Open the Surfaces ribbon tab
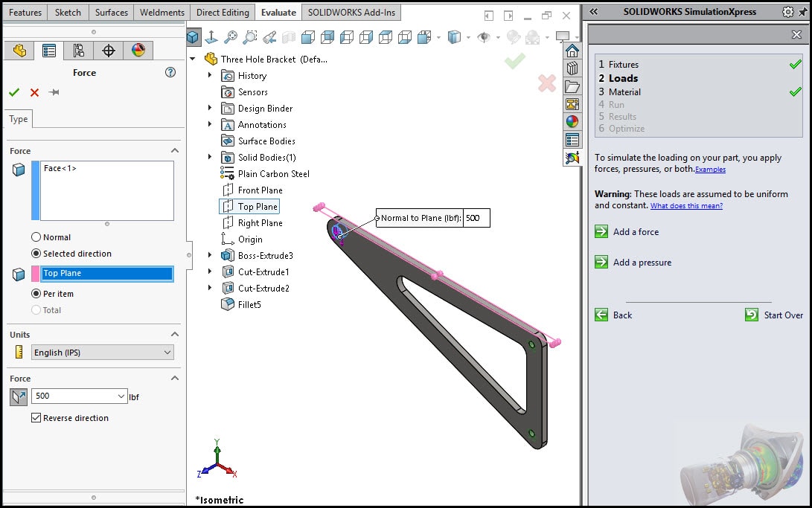This screenshot has height=508, width=812. click(112, 13)
